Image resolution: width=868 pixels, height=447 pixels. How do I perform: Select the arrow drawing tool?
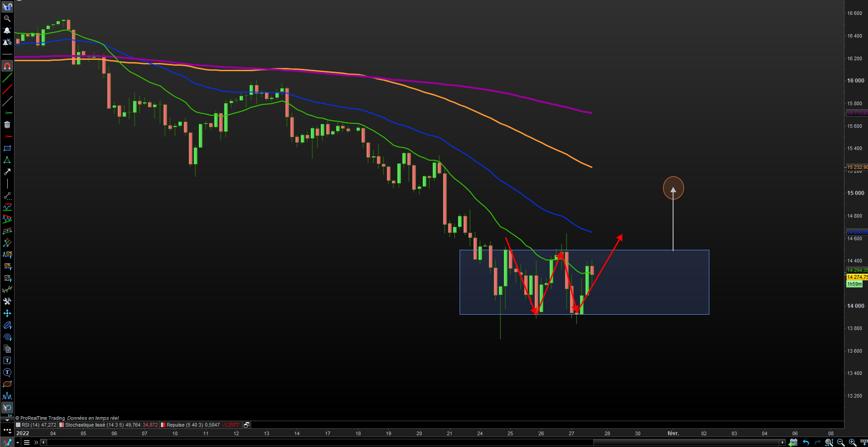click(x=7, y=172)
